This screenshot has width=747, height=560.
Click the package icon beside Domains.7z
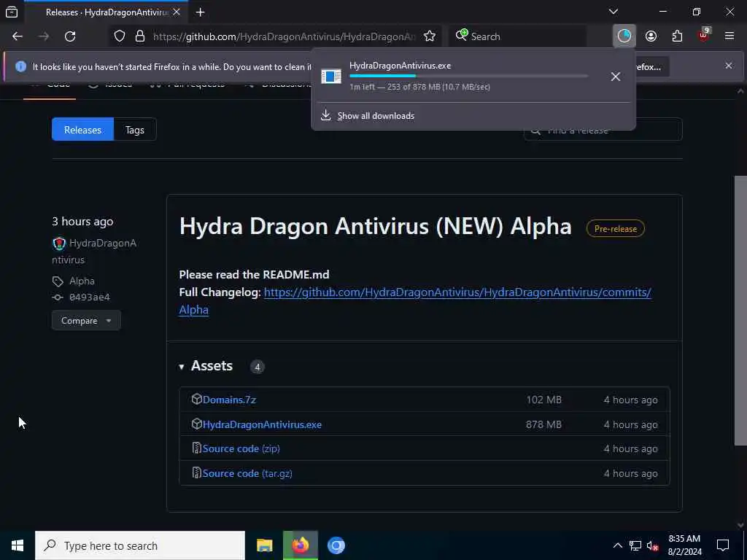coord(196,399)
